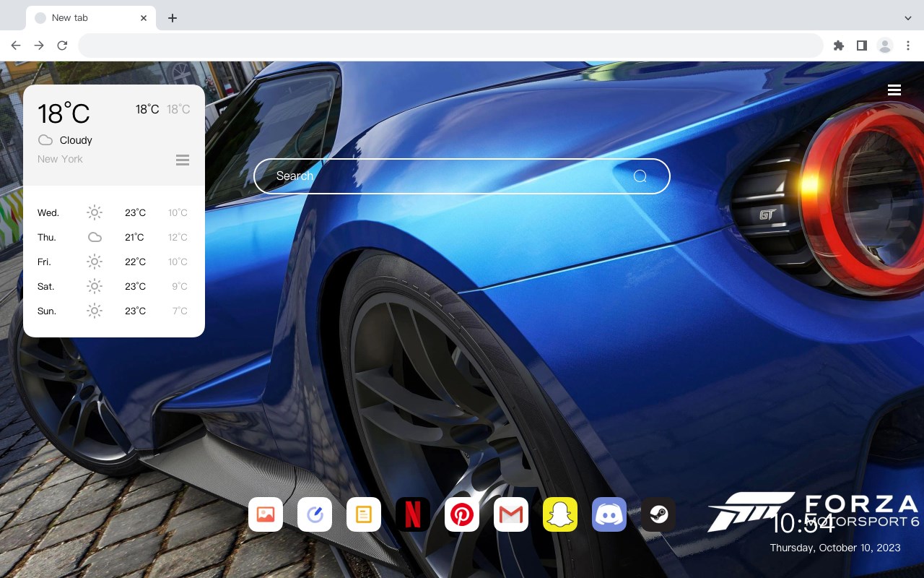This screenshot has width=924, height=578.
Task: Select the New tab tab
Action: pyautogui.click(x=90, y=18)
